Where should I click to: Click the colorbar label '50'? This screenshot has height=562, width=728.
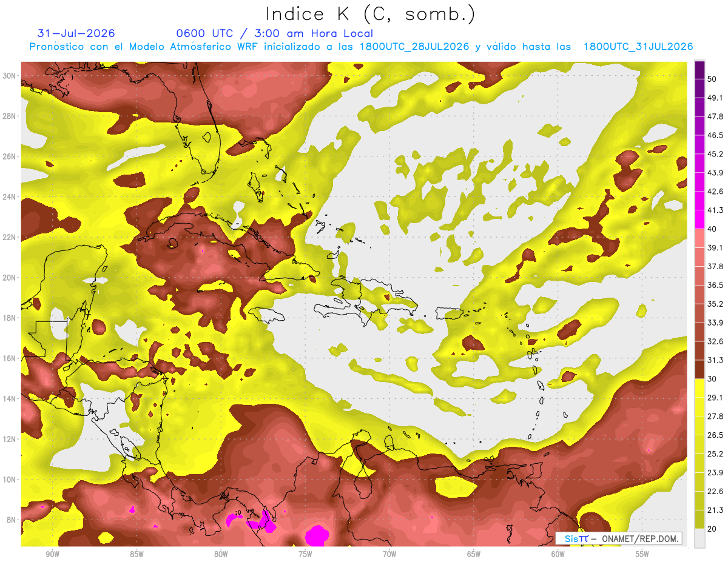point(713,80)
